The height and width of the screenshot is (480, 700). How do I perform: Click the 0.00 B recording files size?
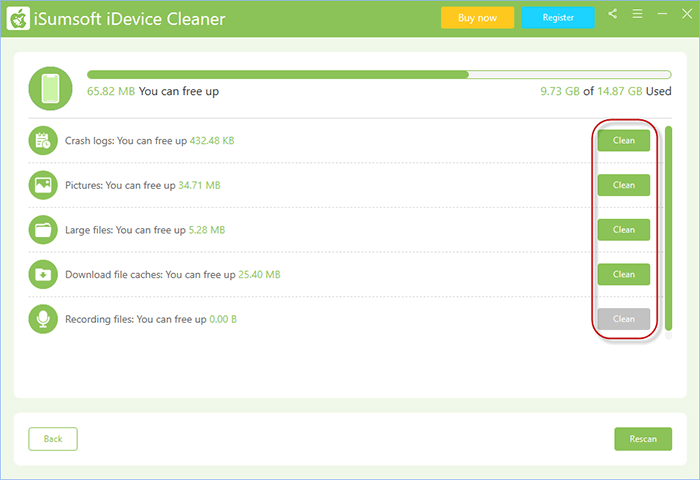(223, 319)
